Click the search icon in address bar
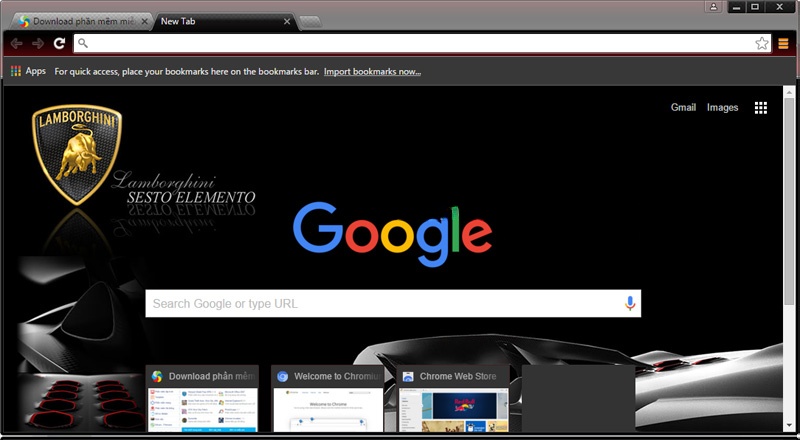Viewport: 800px width, 440px height. click(x=83, y=43)
